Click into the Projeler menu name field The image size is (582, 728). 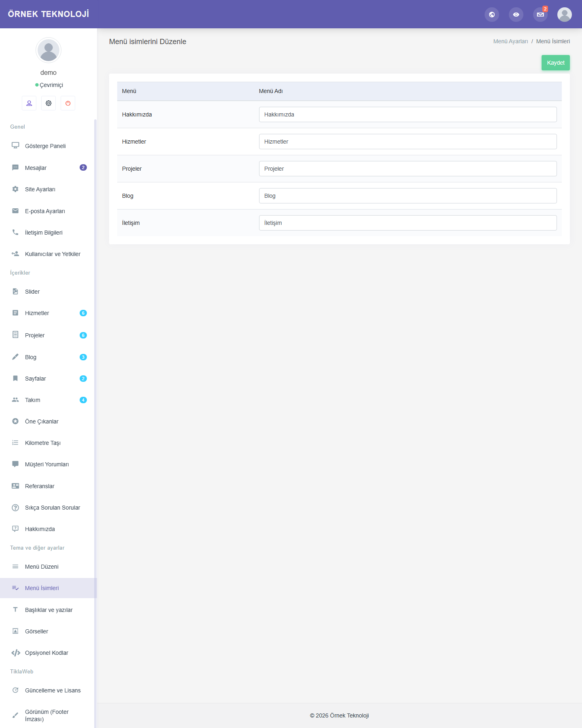(x=408, y=169)
